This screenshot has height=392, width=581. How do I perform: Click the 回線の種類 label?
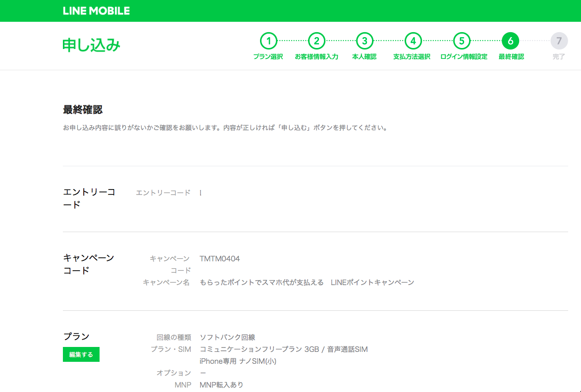pyautogui.click(x=174, y=337)
